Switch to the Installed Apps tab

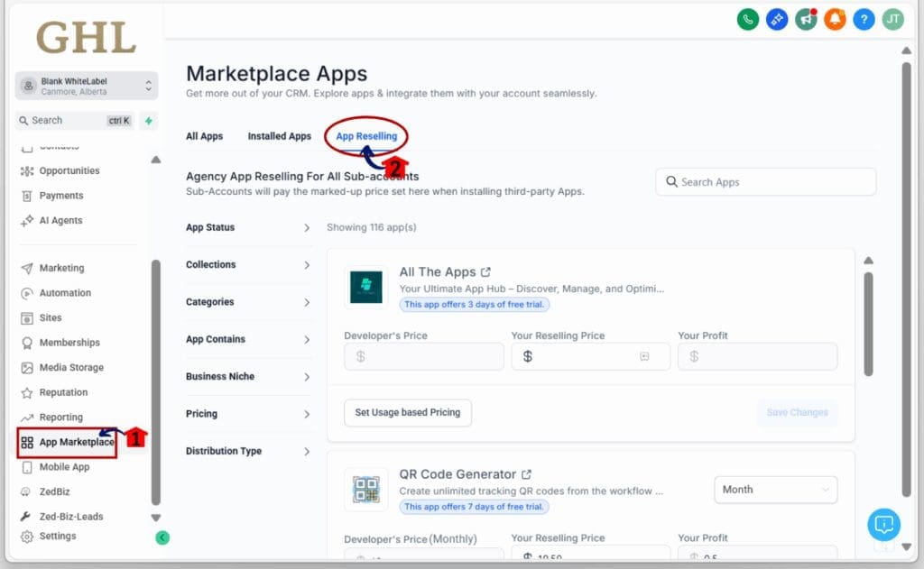[279, 136]
